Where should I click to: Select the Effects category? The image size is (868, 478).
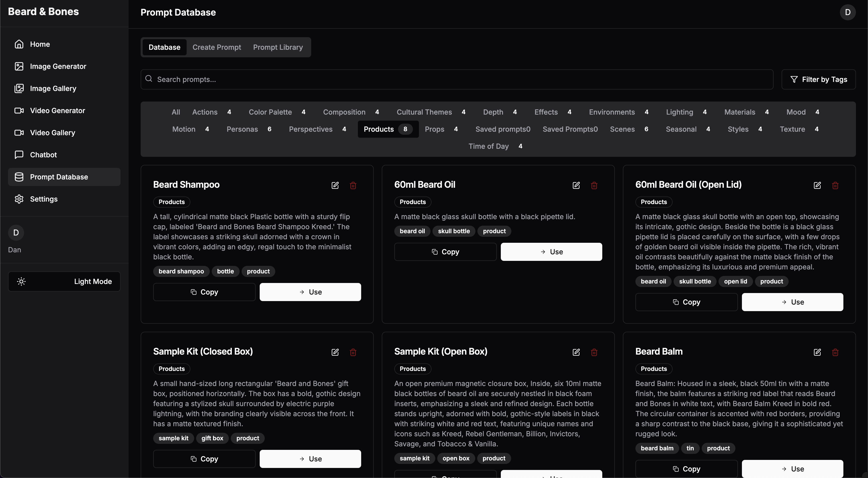(555, 112)
